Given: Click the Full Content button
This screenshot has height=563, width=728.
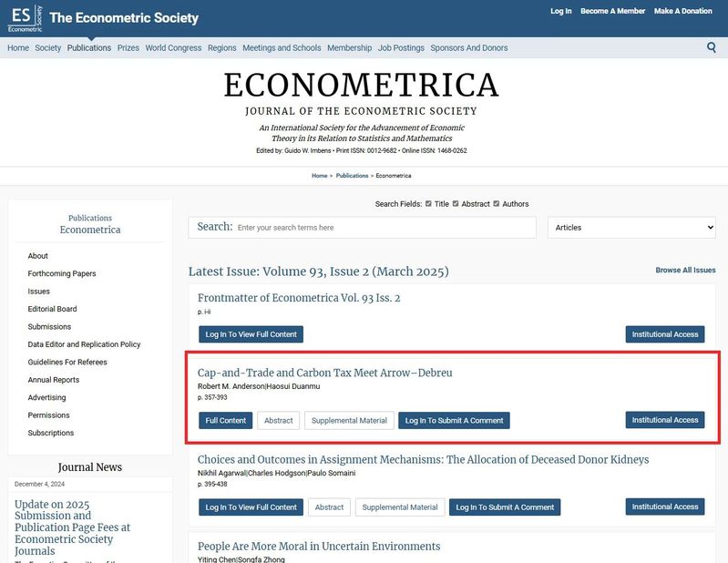Looking at the screenshot, I should (226, 420).
